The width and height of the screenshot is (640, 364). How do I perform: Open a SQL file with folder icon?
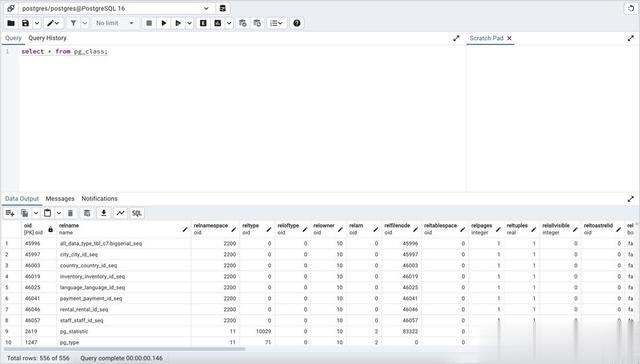point(11,23)
